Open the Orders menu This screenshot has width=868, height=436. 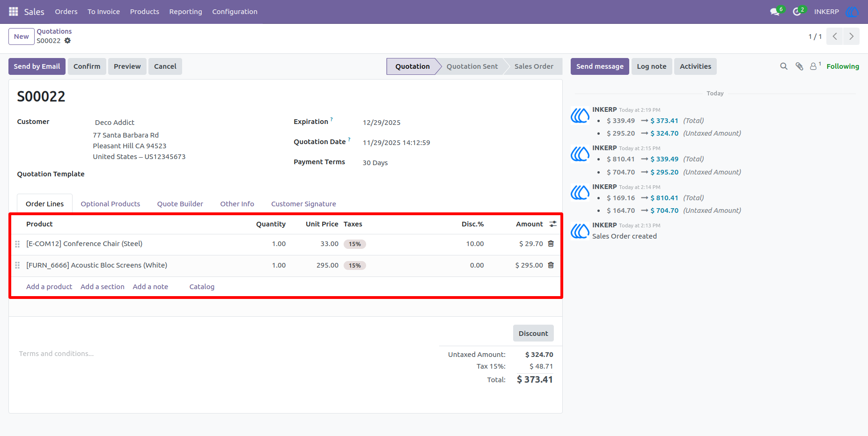click(x=66, y=12)
